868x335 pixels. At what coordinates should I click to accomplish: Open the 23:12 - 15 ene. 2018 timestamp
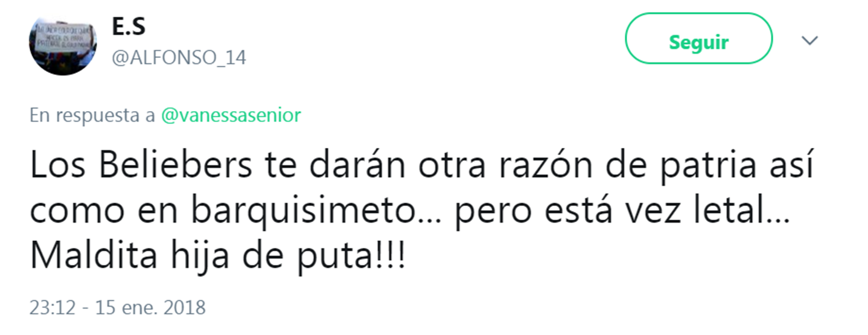pyautogui.click(x=118, y=308)
